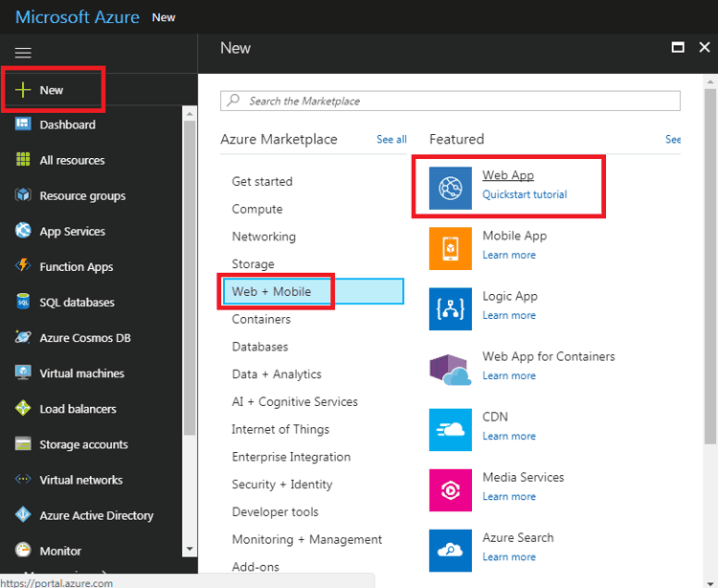718x588 pixels.
Task: Click the App Services globe icon
Action: tap(23, 231)
